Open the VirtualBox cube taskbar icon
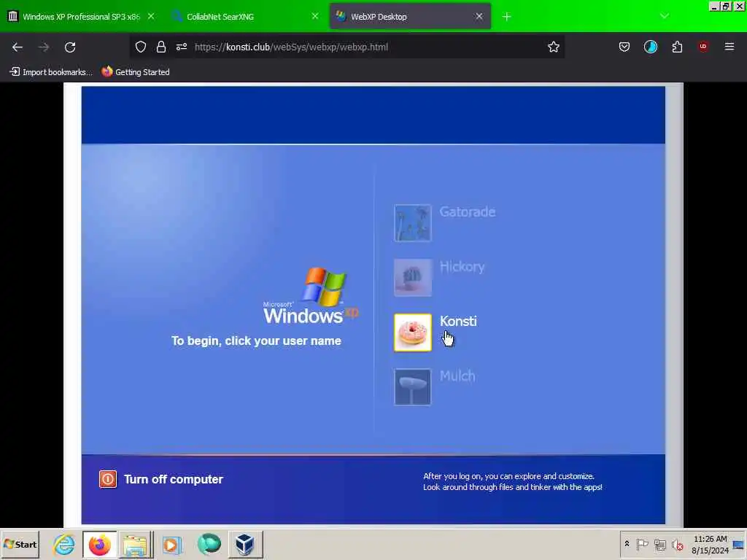Viewport: 747px width, 560px height. pyautogui.click(x=245, y=544)
